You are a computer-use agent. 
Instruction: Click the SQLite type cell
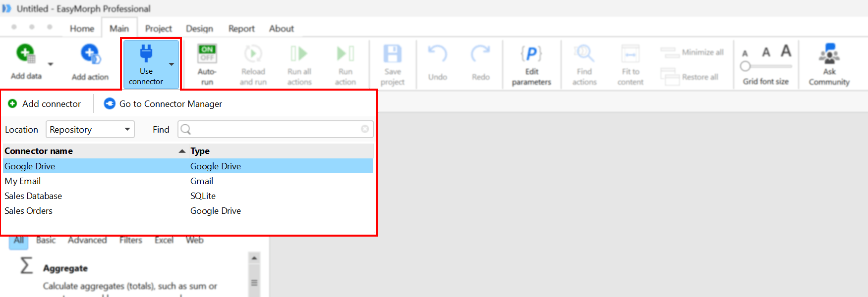tap(203, 196)
